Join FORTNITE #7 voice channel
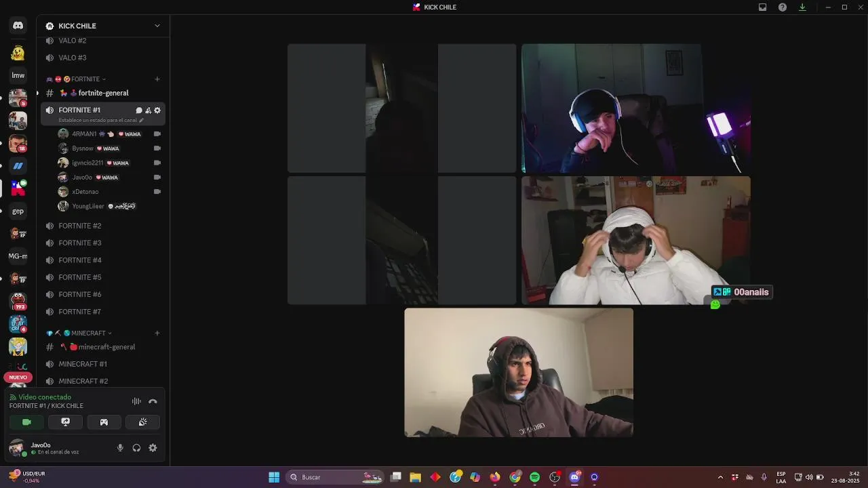The height and width of the screenshot is (488, 868). point(102,312)
